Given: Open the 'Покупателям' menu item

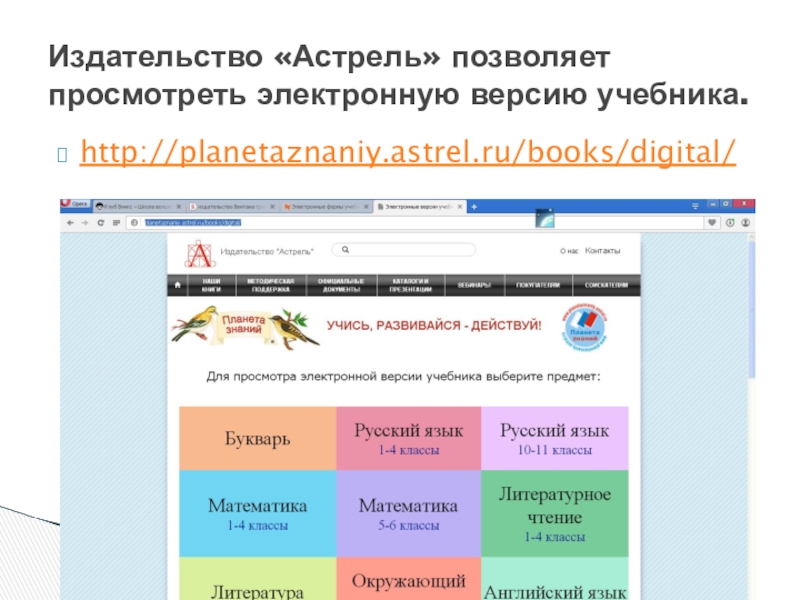Looking at the screenshot, I should (x=538, y=285).
